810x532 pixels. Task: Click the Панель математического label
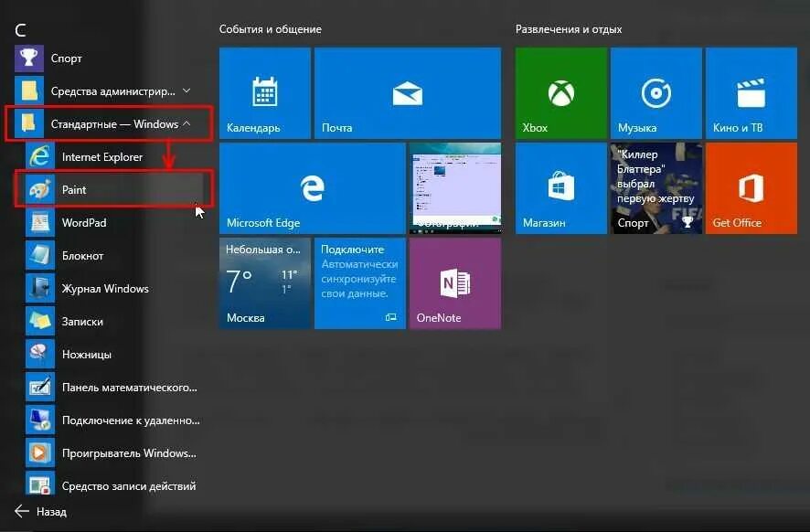pyautogui.click(x=130, y=388)
